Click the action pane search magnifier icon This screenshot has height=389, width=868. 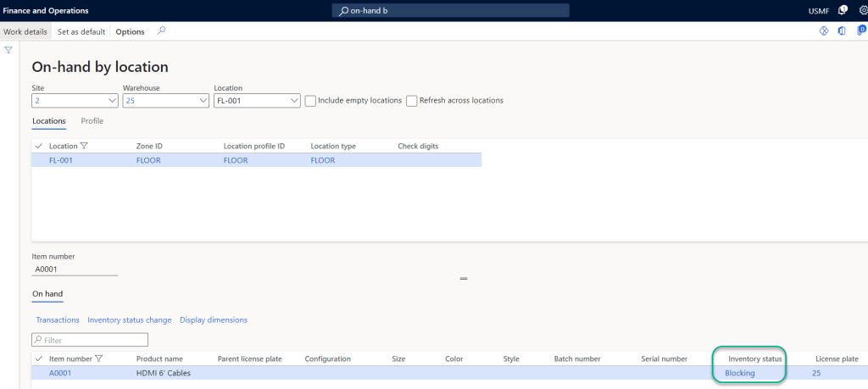(x=161, y=31)
